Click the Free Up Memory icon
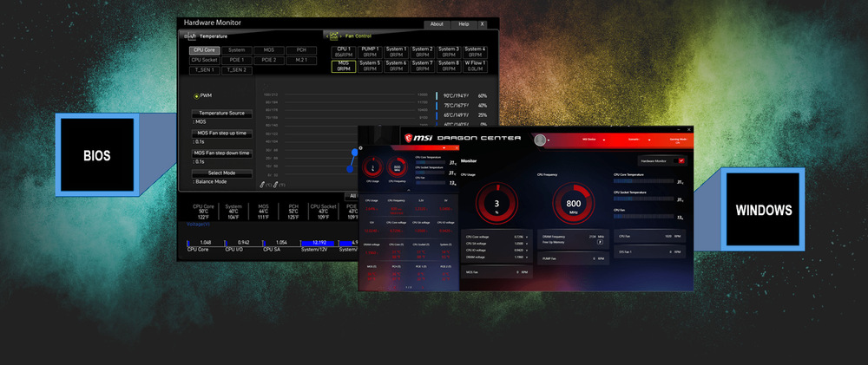This screenshot has width=868, height=365. [x=600, y=242]
